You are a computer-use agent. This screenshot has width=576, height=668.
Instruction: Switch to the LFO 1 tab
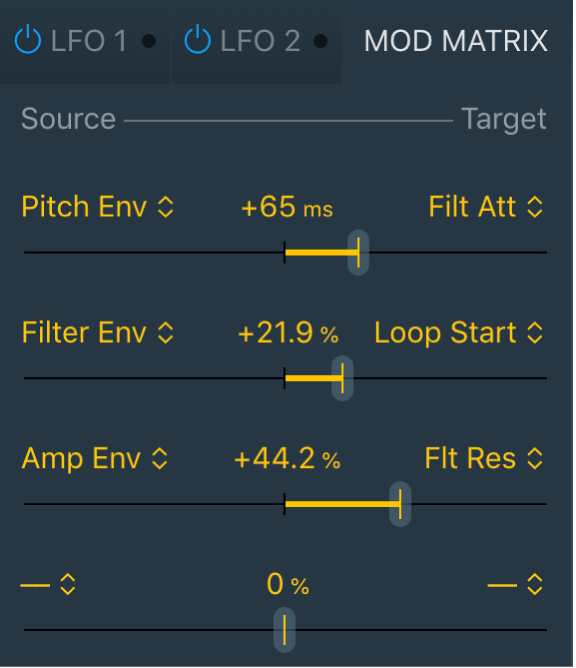click(89, 41)
